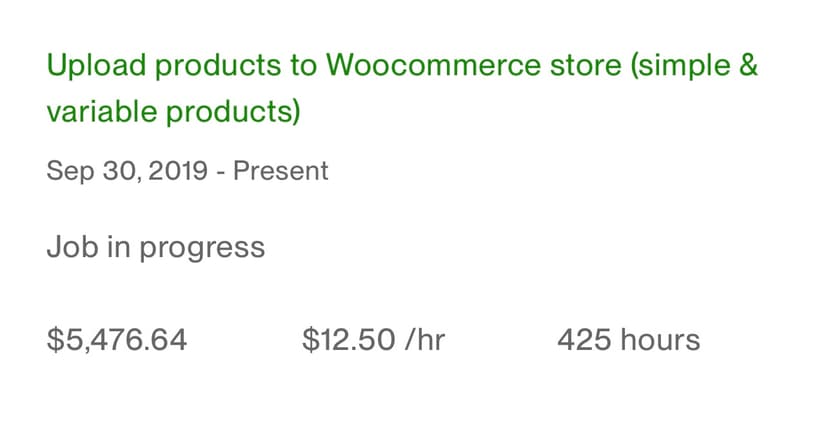Viewport: 828px width, 431px height.
Task: Click the $12.50 /hr hourly rate
Action: (x=373, y=341)
